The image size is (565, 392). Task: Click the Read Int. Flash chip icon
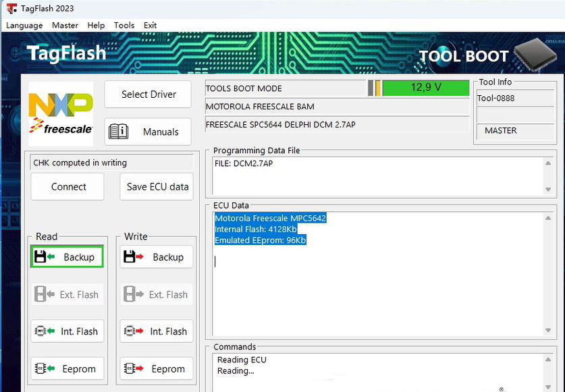pyautogui.click(x=45, y=331)
